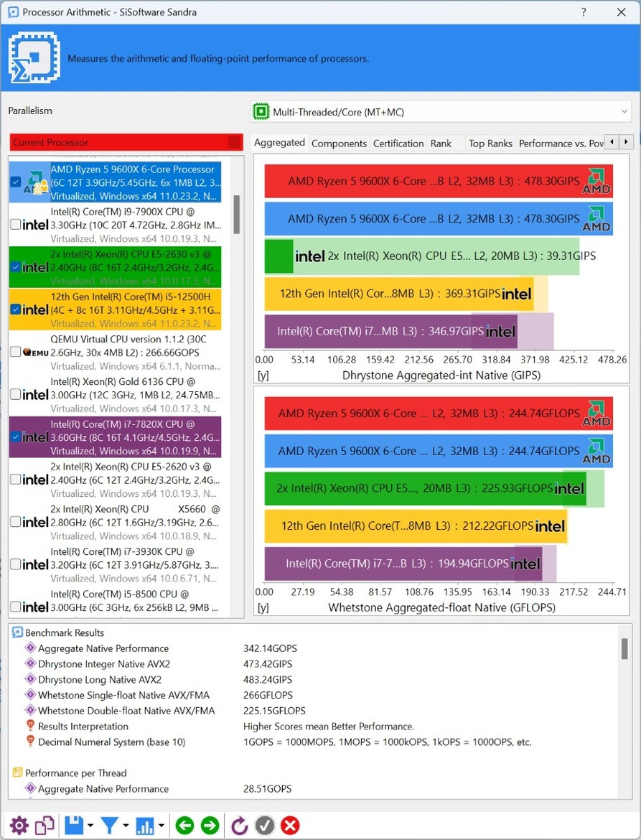Click the blue Filter funnel icon
The height and width of the screenshot is (840, 641).
pos(109,825)
